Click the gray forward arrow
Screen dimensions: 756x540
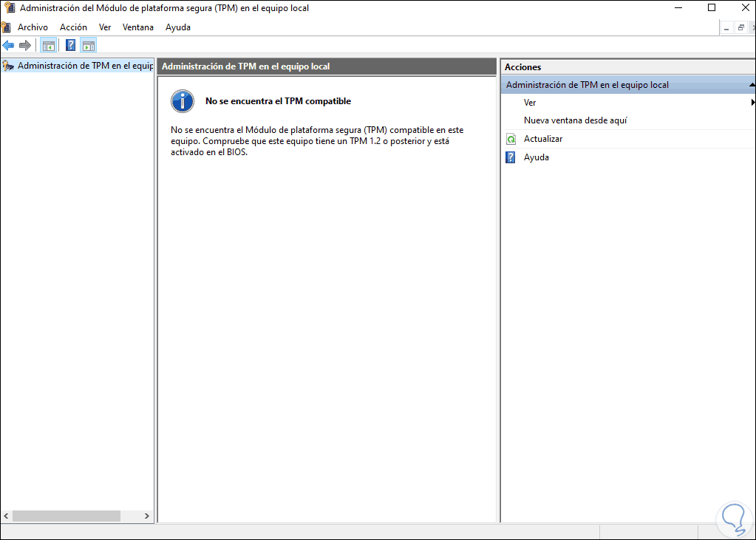tap(25, 46)
